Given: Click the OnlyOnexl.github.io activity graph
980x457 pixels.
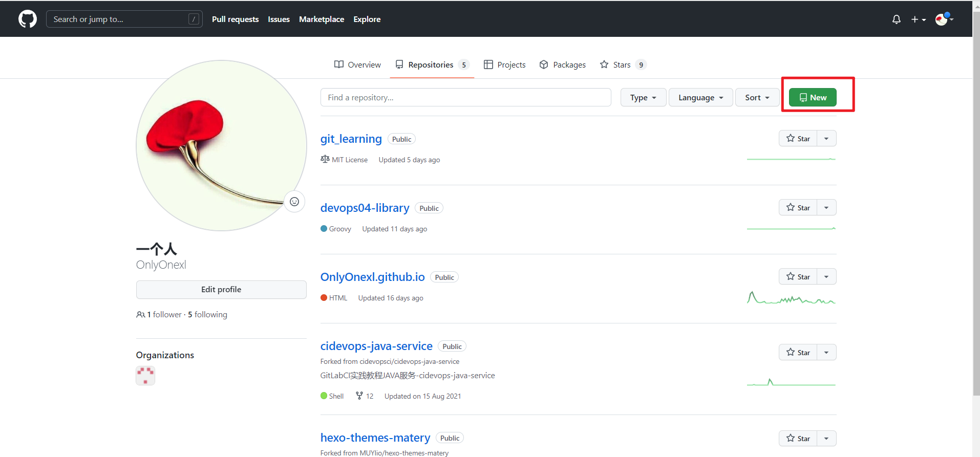Looking at the screenshot, I should click(x=791, y=298).
